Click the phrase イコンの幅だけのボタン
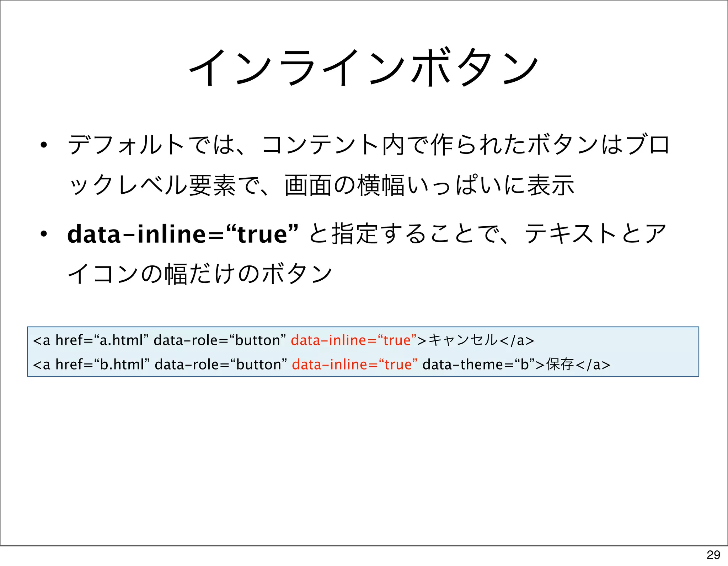Screen dimensions: 728x566 coord(200,274)
